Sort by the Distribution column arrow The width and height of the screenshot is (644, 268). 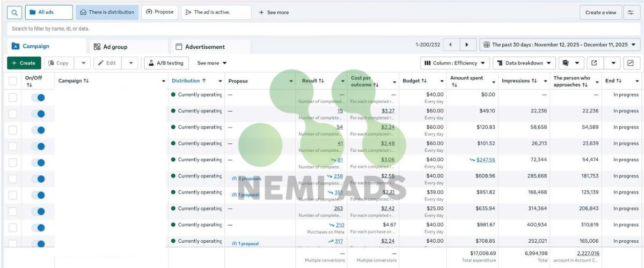pos(204,81)
